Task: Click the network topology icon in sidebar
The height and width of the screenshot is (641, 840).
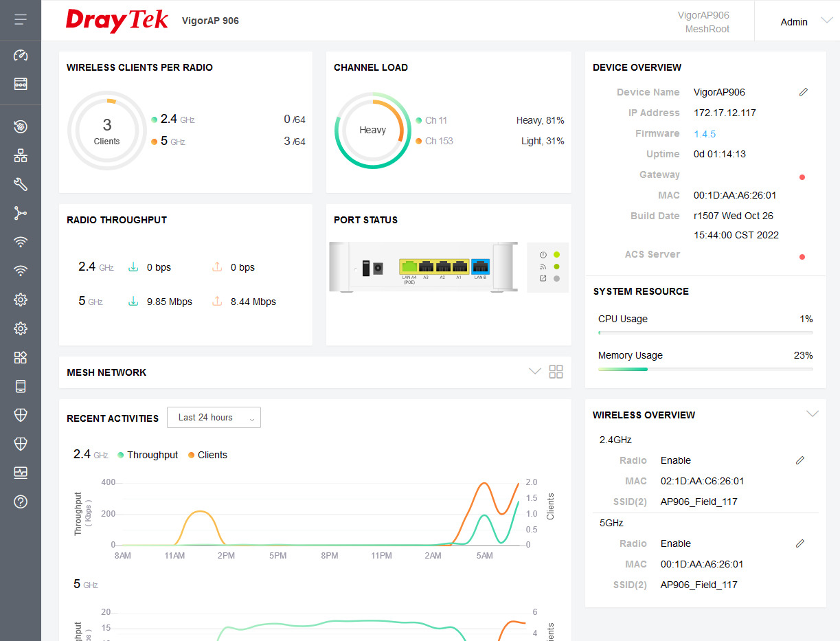Action: [21, 155]
